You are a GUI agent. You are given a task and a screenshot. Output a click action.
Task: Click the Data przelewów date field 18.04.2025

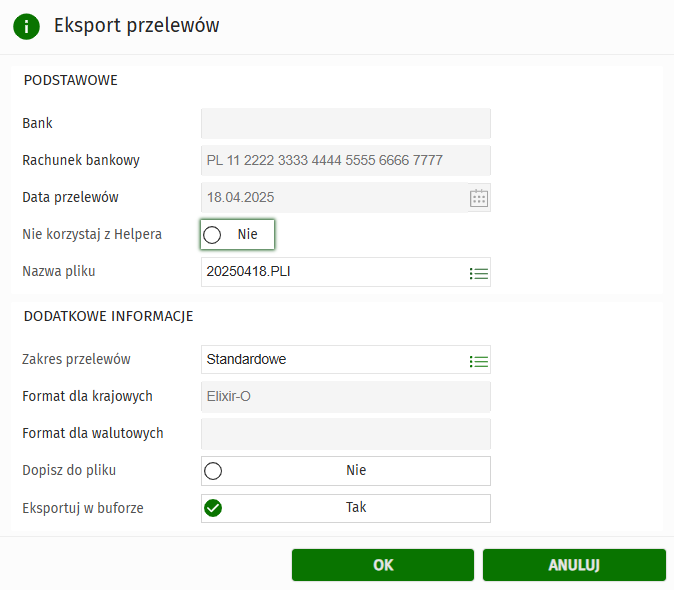tap(330, 198)
